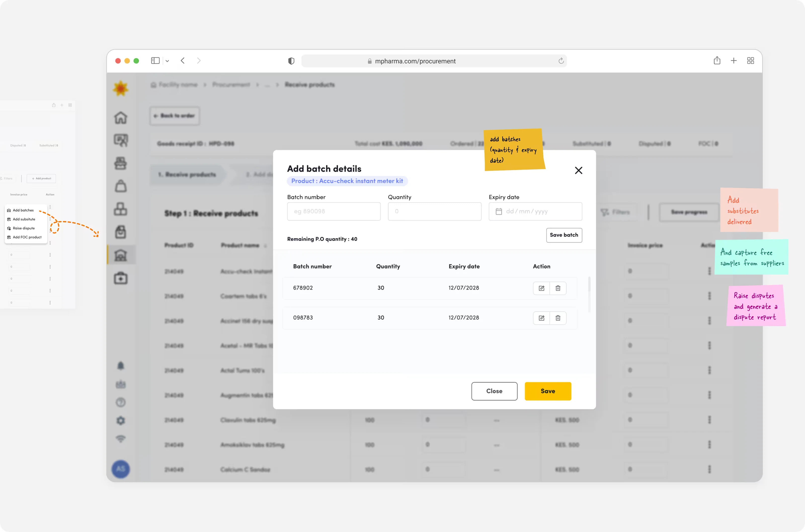Open settings gear in the sidebar
Screen dimensions: 805x532
pyautogui.click(x=120, y=420)
